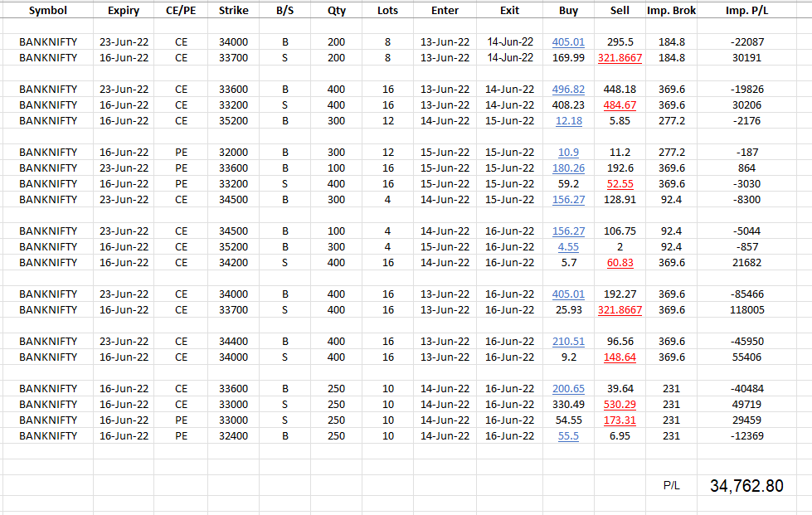Select the 34400 strike cell
812x515 pixels.
pyautogui.click(x=233, y=341)
